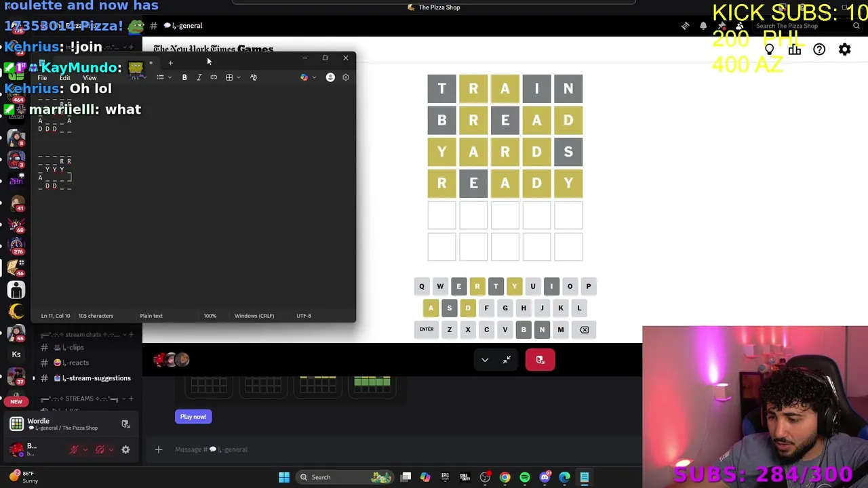Toggle italic formatting in Notepad
The height and width of the screenshot is (488, 868).
tap(199, 77)
